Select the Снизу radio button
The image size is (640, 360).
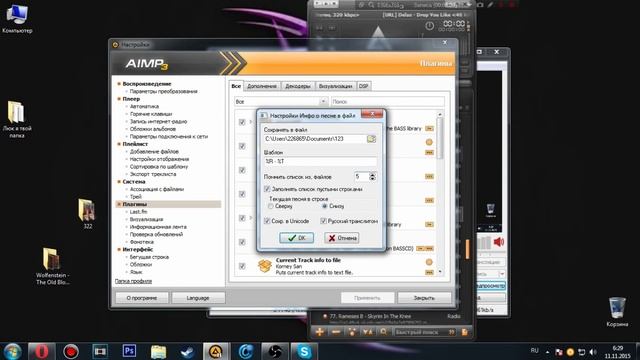[324, 206]
